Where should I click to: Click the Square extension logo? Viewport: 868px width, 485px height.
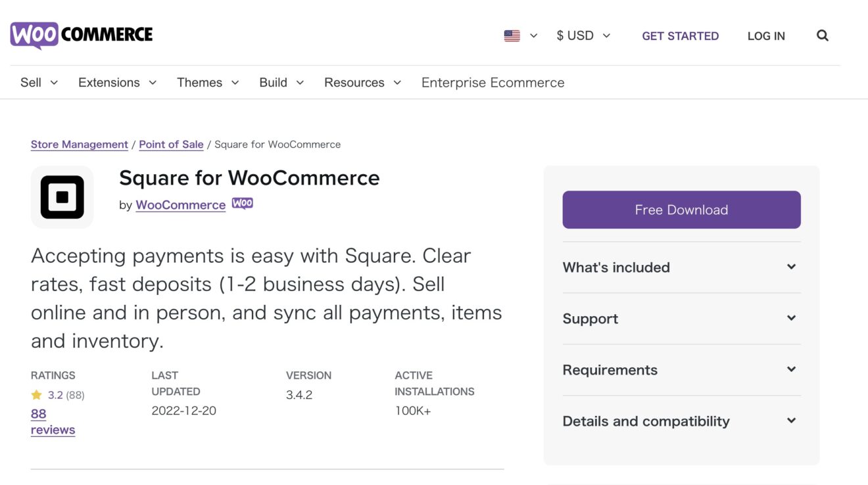coord(62,197)
